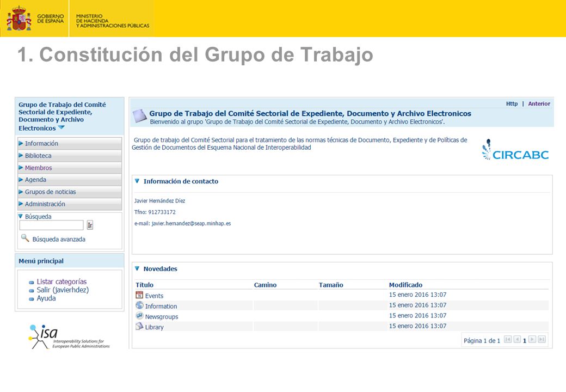Sort by Título column header
Viewport: 566px width, 392px height.
click(x=144, y=285)
